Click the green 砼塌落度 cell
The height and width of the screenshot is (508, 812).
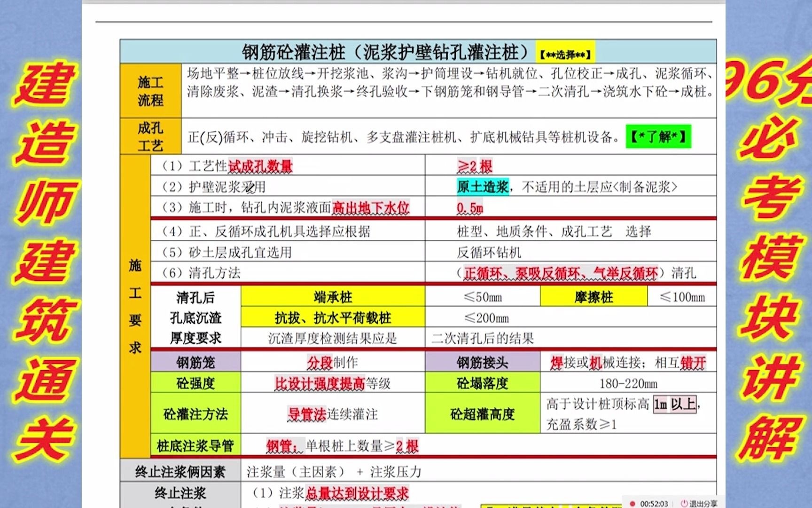coord(483,383)
